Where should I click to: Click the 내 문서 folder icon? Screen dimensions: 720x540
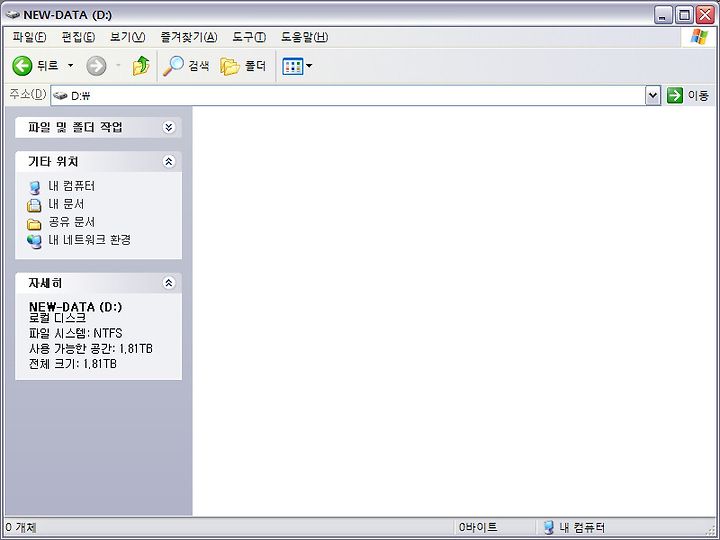pyautogui.click(x=34, y=205)
